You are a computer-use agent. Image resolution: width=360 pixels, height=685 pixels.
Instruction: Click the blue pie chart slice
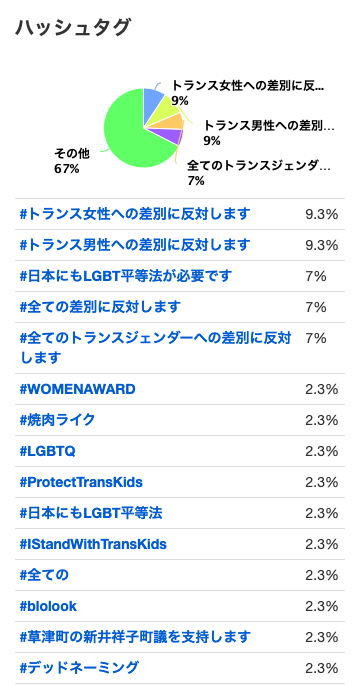(x=153, y=98)
